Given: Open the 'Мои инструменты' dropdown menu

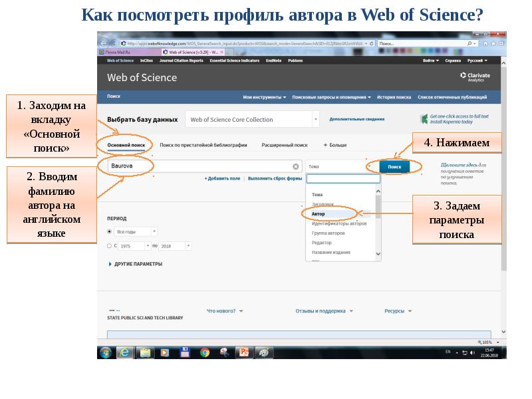Looking at the screenshot, I should pos(264,97).
